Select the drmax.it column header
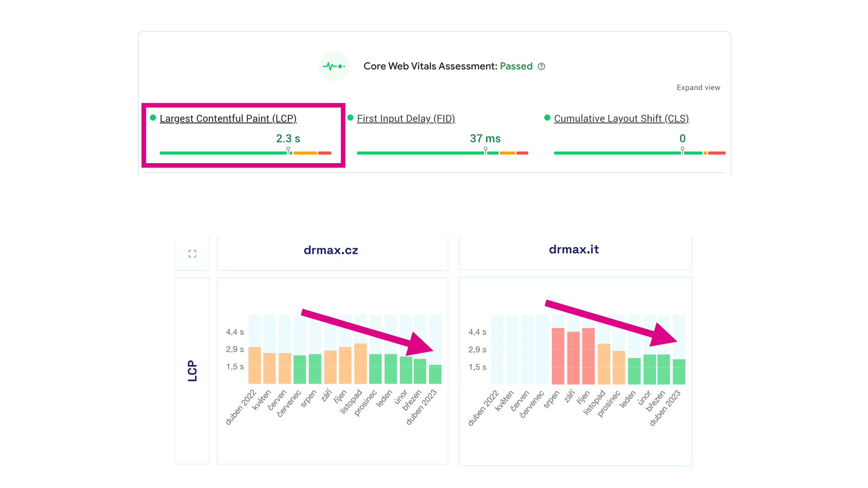Screen dimensions: 868x488 point(574,249)
